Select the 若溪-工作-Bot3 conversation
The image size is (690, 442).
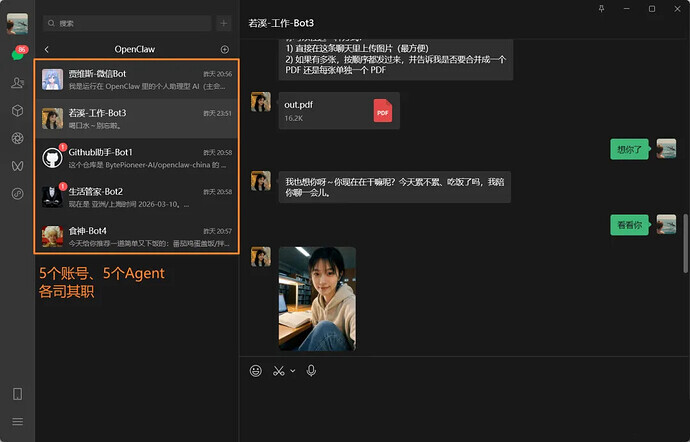(x=137, y=119)
